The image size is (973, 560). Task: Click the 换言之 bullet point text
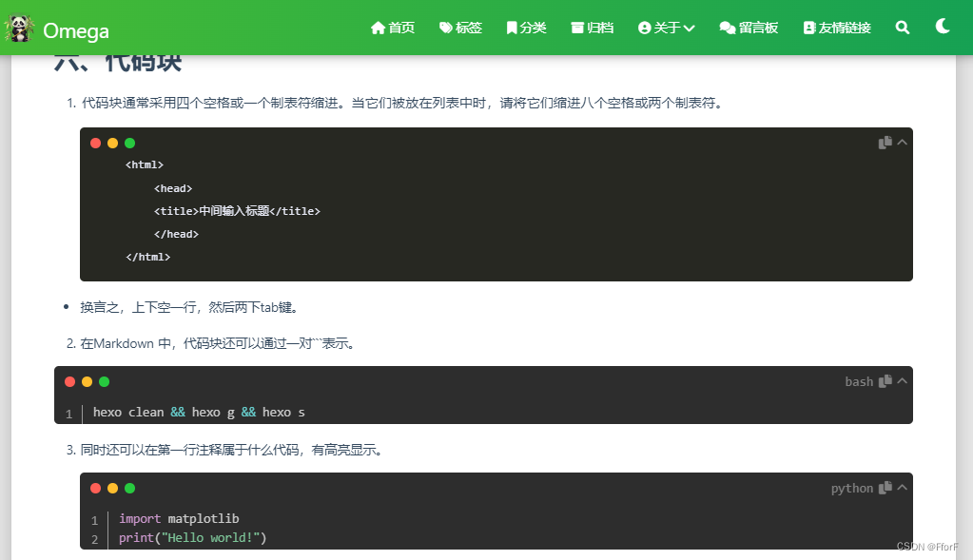pyautogui.click(x=190, y=308)
